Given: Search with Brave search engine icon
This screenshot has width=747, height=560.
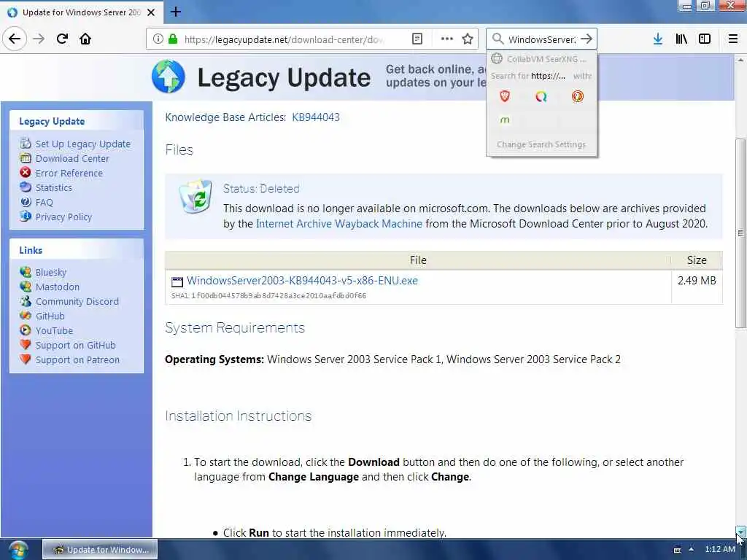Looking at the screenshot, I should click(x=505, y=97).
